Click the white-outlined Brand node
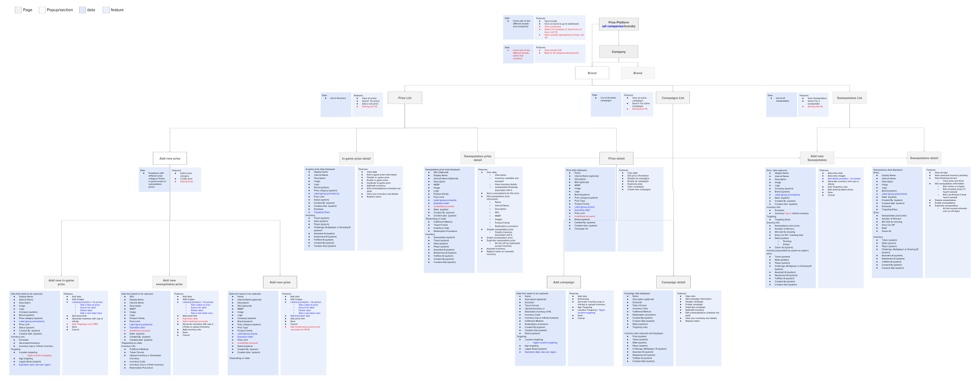 592,73
